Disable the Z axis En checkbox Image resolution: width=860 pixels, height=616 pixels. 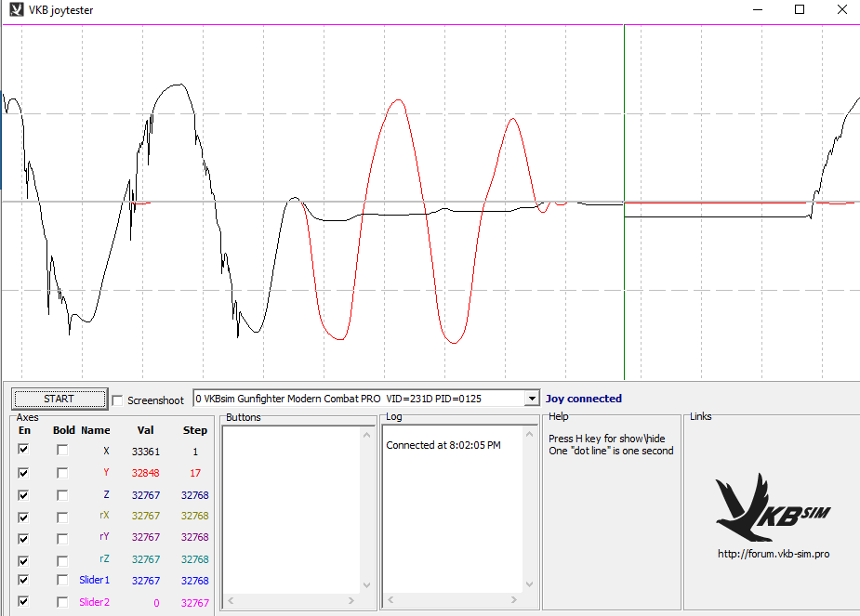pyautogui.click(x=23, y=494)
